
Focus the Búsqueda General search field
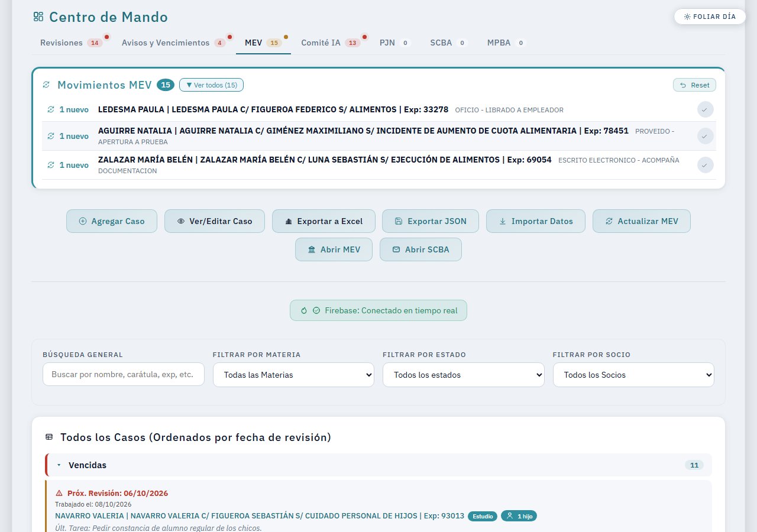pyautogui.click(x=124, y=374)
